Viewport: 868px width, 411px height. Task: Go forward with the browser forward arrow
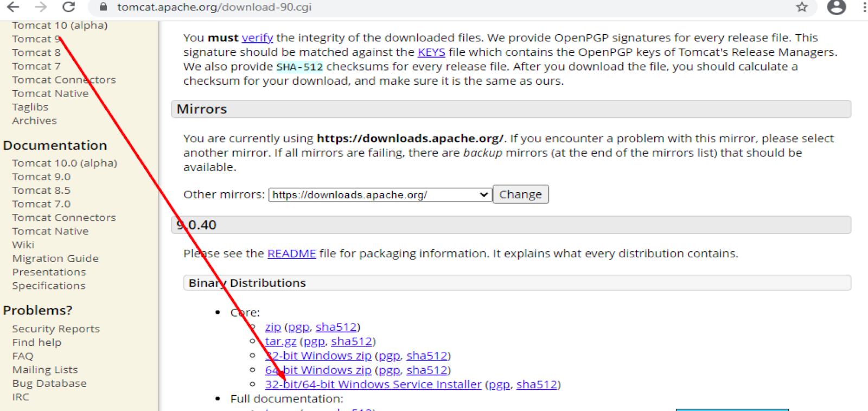[x=41, y=7]
